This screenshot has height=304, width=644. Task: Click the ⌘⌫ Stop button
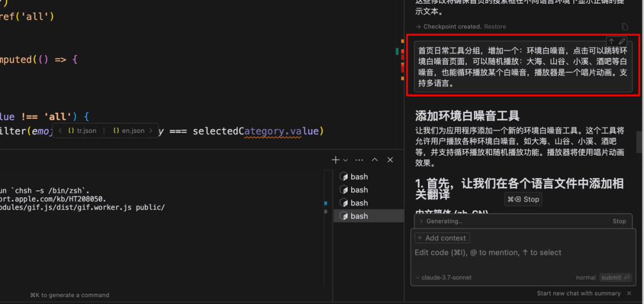(524, 199)
